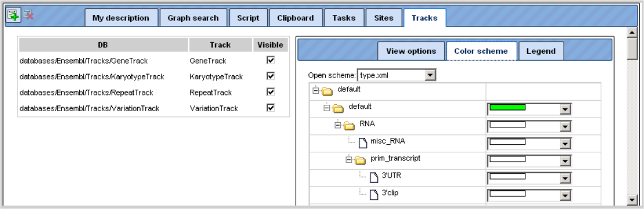Screen dimensions: 644x209
Task: Click the white color swatch for prim_transcript
Action: 507,159
